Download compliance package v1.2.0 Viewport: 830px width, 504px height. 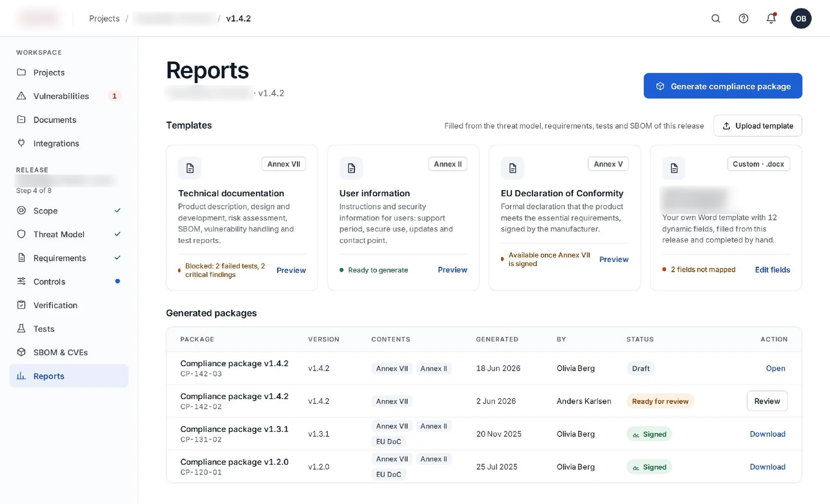[x=767, y=467]
